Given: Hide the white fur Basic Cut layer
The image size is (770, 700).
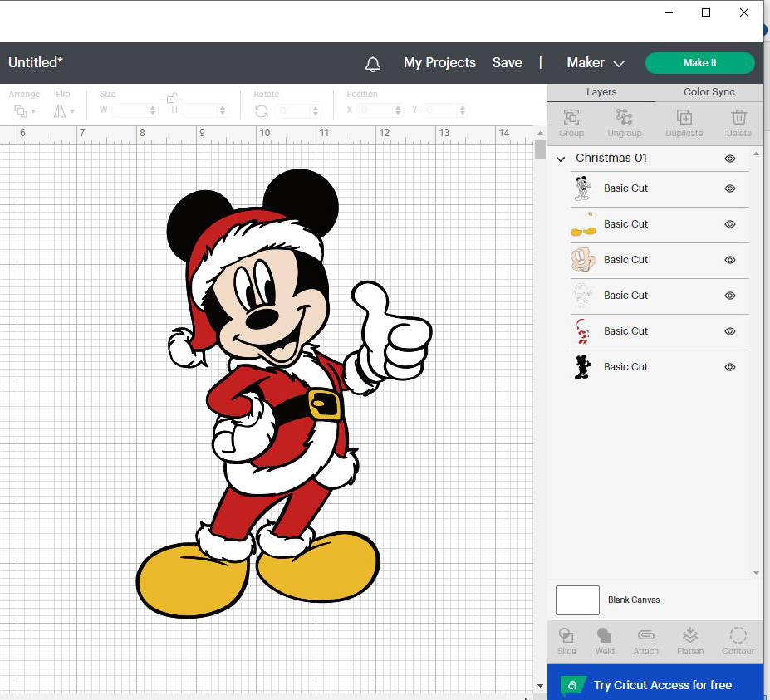Looking at the screenshot, I should [730, 296].
